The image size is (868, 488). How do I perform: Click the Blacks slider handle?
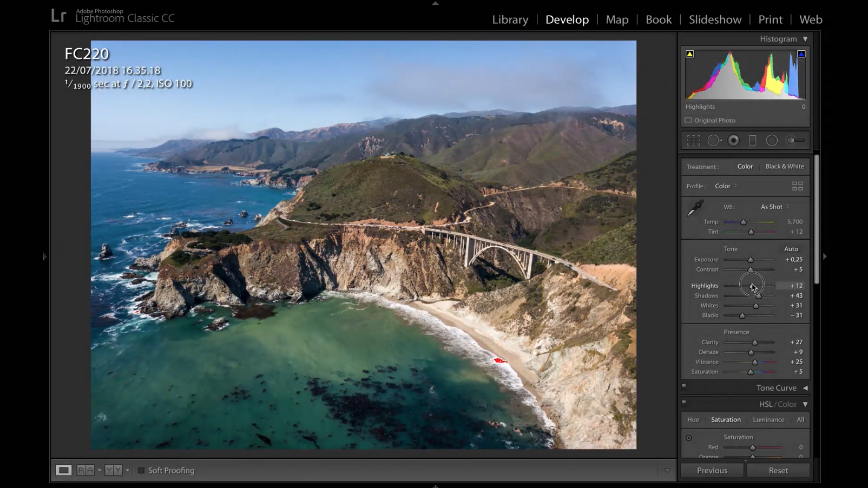pos(742,316)
